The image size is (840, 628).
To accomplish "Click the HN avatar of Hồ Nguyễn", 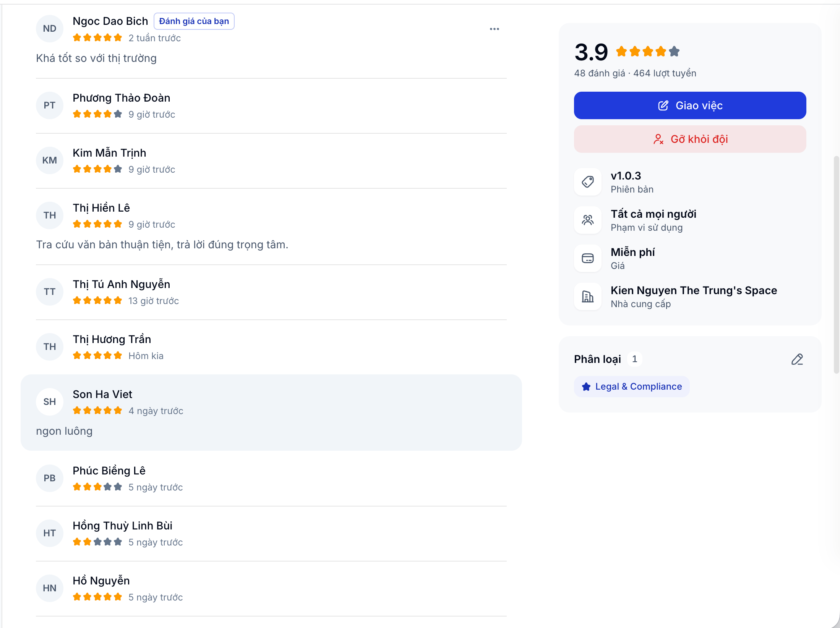I will [x=50, y=588].
